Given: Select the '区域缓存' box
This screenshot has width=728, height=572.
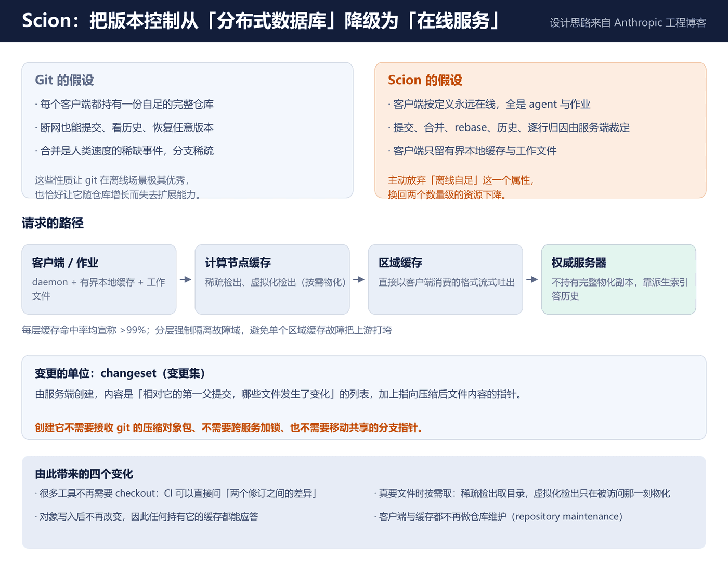Looking at the screenshot, I should coord(445,279).
